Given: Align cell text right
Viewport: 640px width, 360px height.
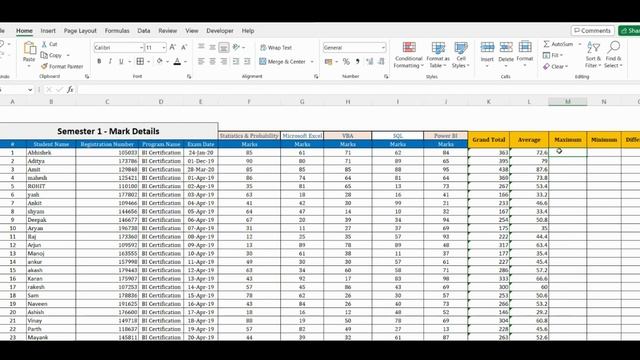Looking at the screenshot, I should pyautogui.click(x=224, y=62).
